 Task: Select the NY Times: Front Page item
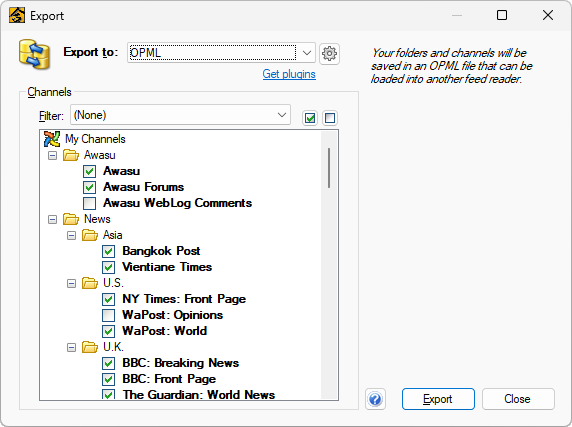pos(184,299)
